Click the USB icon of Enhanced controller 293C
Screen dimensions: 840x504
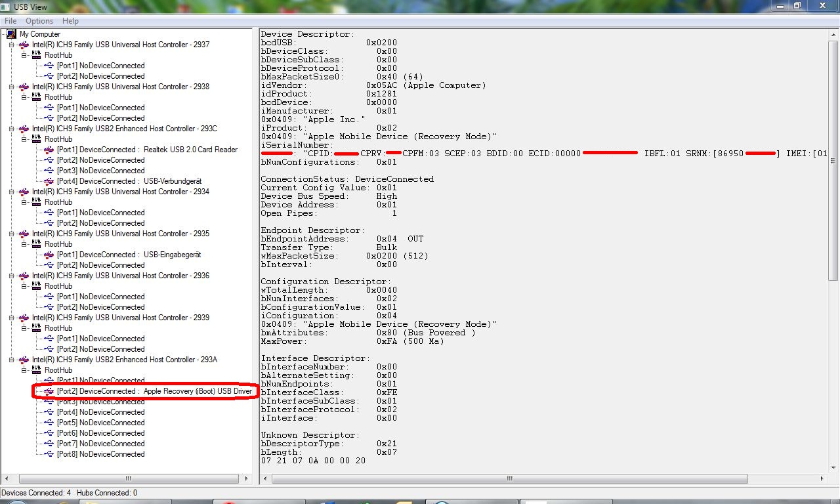tap(24, 129)
